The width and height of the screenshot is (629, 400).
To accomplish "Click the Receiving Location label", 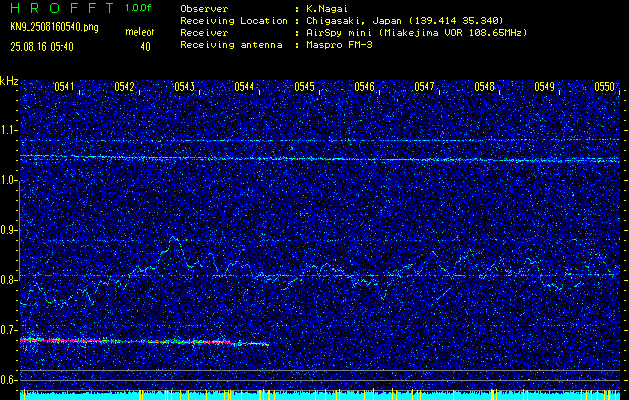I will 234,21.
